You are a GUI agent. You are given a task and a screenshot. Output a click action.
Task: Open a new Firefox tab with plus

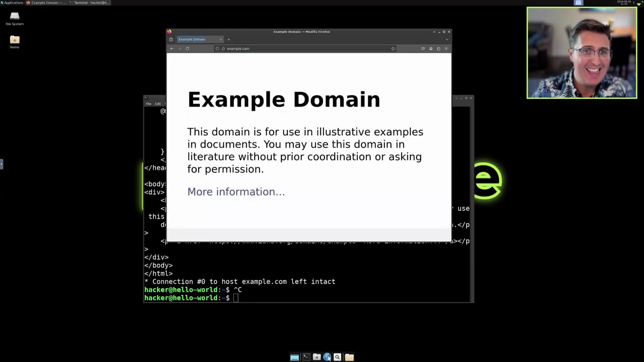click(228, 39)
